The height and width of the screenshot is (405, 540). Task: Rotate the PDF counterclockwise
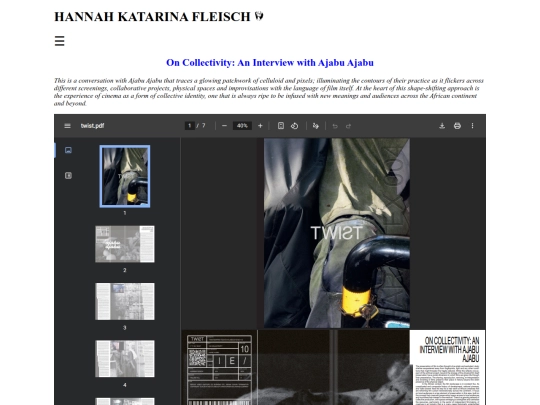[294, 126]
